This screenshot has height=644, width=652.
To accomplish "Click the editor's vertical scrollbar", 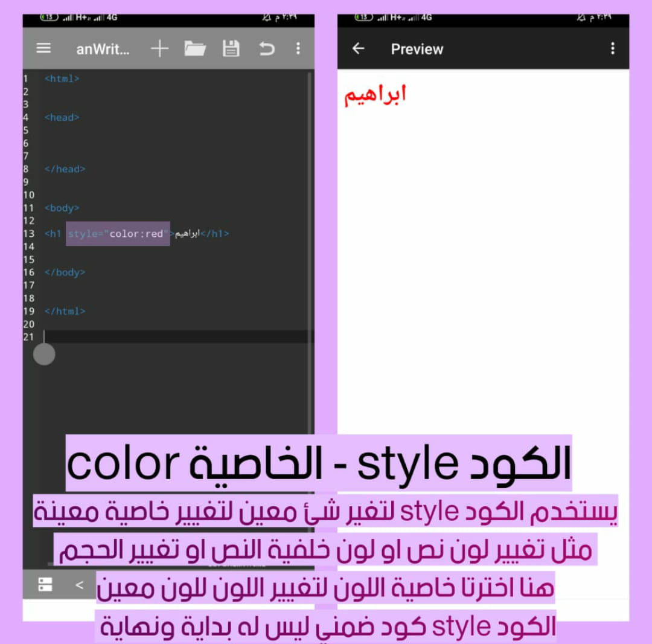I will coord(310,242).
